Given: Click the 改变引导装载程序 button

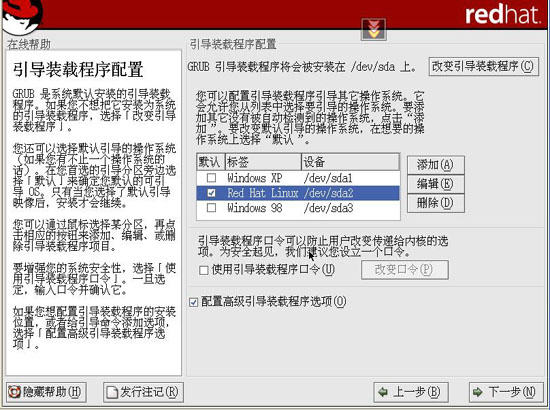Looking at the screenshot, I should 484,67.
